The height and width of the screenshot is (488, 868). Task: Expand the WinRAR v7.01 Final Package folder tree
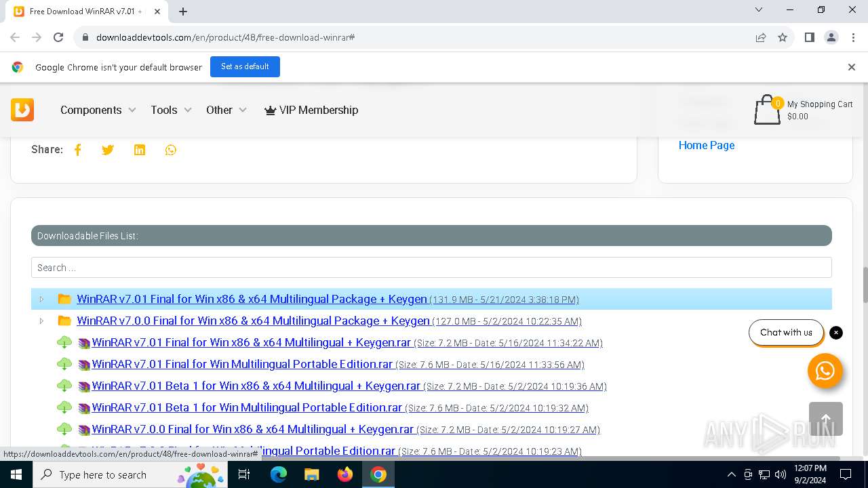(41, 299)
